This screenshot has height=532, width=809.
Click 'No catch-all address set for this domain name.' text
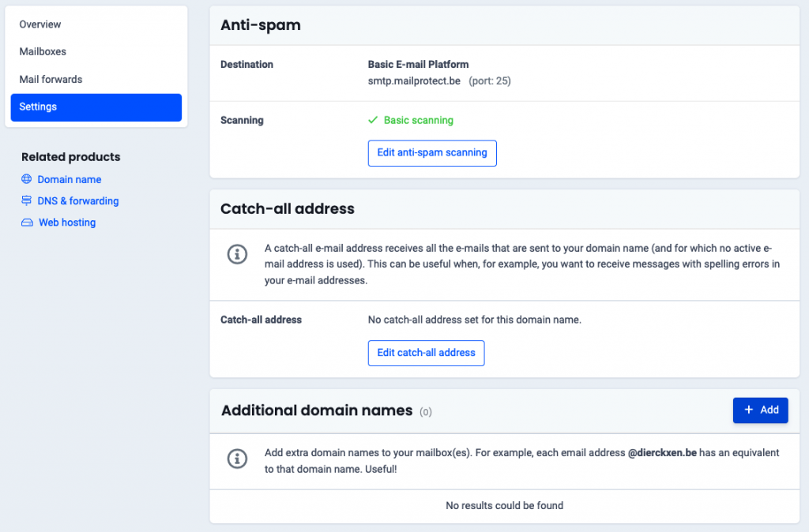coord(474,320)
